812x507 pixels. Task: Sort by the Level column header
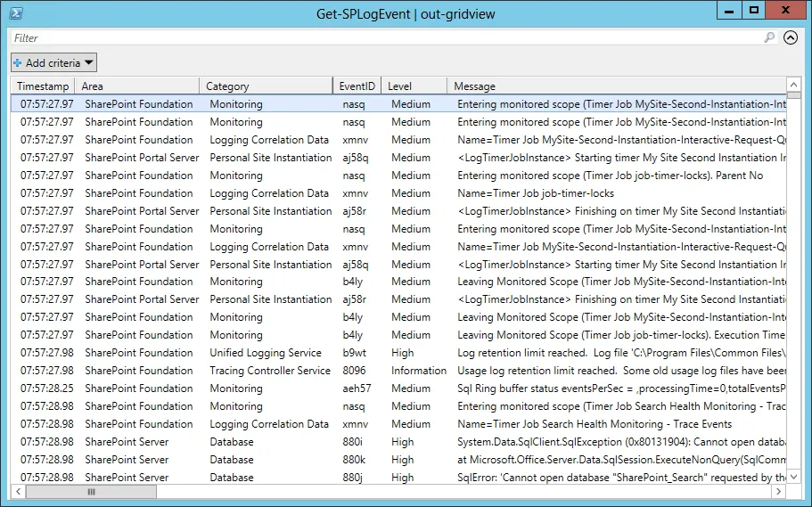point(414,86)
